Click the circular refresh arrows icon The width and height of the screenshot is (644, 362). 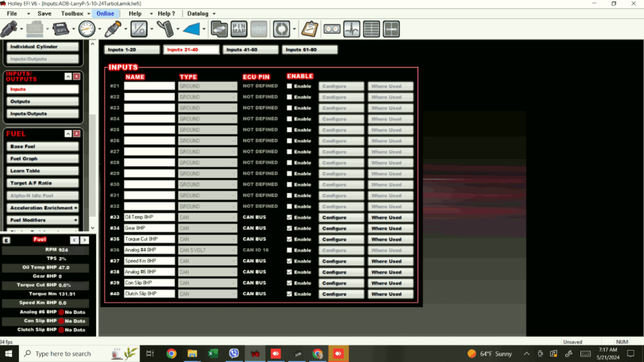click(281, 29)
